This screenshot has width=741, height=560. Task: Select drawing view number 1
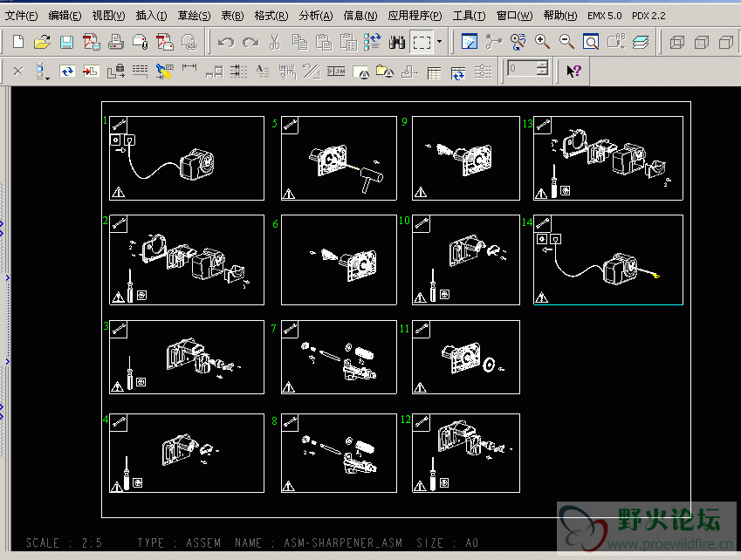(187, 158)
